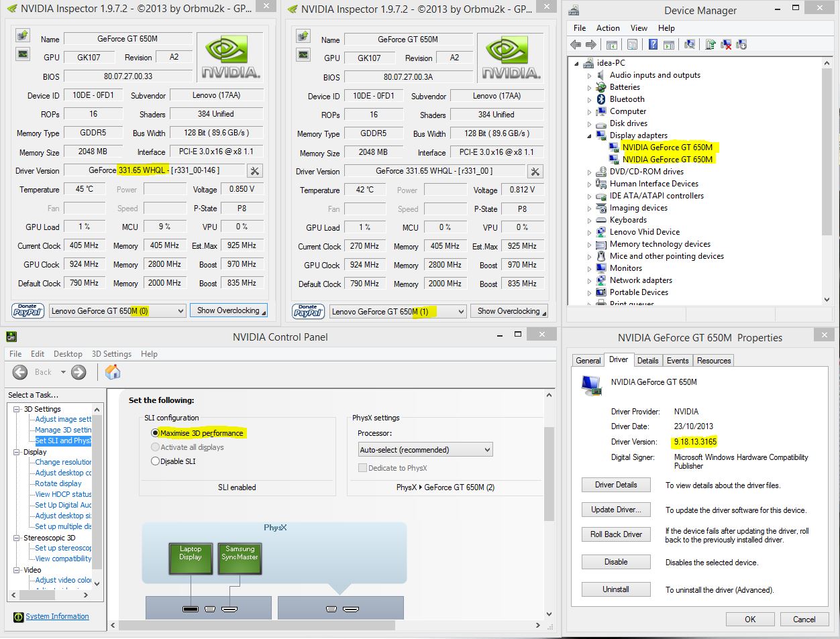Click the Forward arrow in the Device Manager toolbar
Viewport: 840px width, 639px height.
tap(591, 44)
